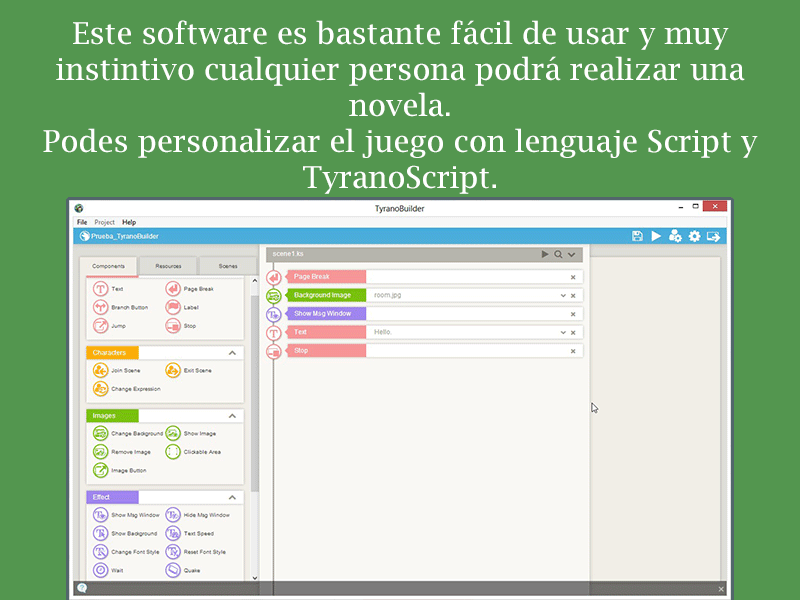Expand the Hello. Text row options
800x600 pixels.
tap(563, 332)
